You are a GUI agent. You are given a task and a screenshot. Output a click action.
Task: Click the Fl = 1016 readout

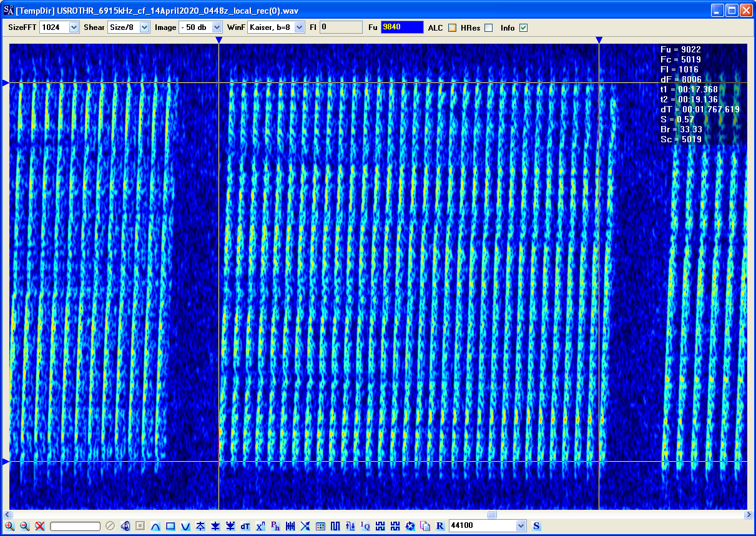coord(679,69)
